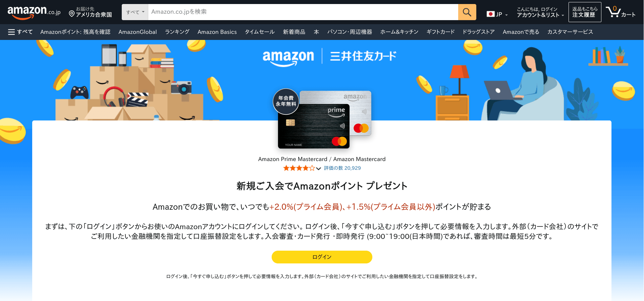Image resolution: width=644 pixels, height=301 pixels.
Task: Select ギフトカード menu item
Action: [440, 32]
